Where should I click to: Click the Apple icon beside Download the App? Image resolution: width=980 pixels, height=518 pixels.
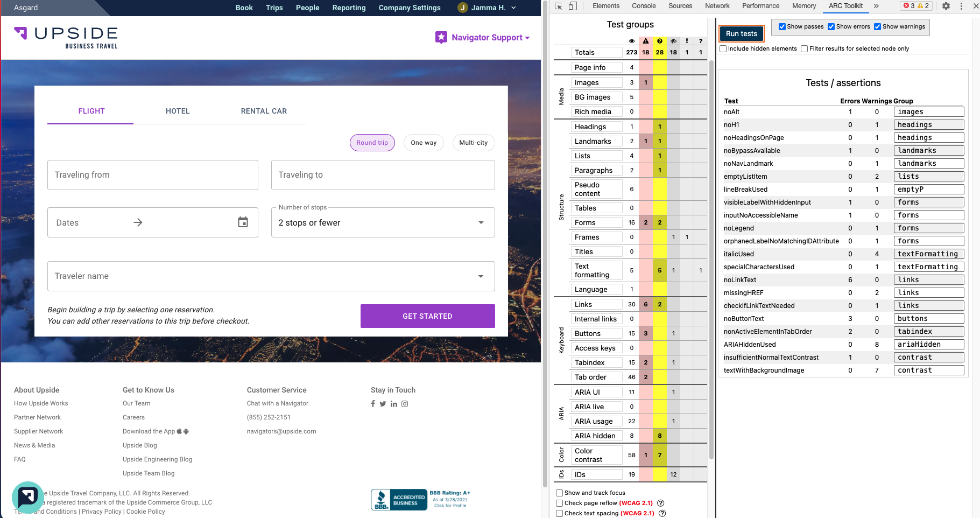pyautogui.click(x=180, y=431)
